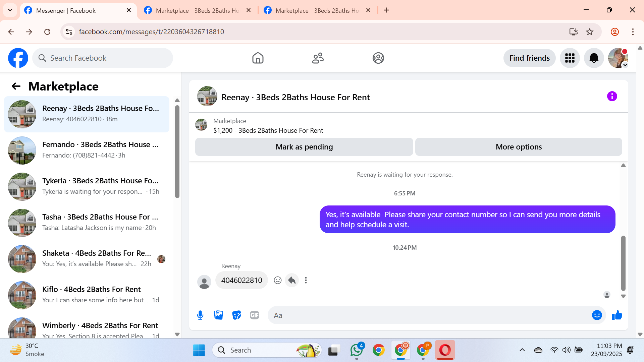
Task: Click the Aa message input box
Action: (429, 315)
